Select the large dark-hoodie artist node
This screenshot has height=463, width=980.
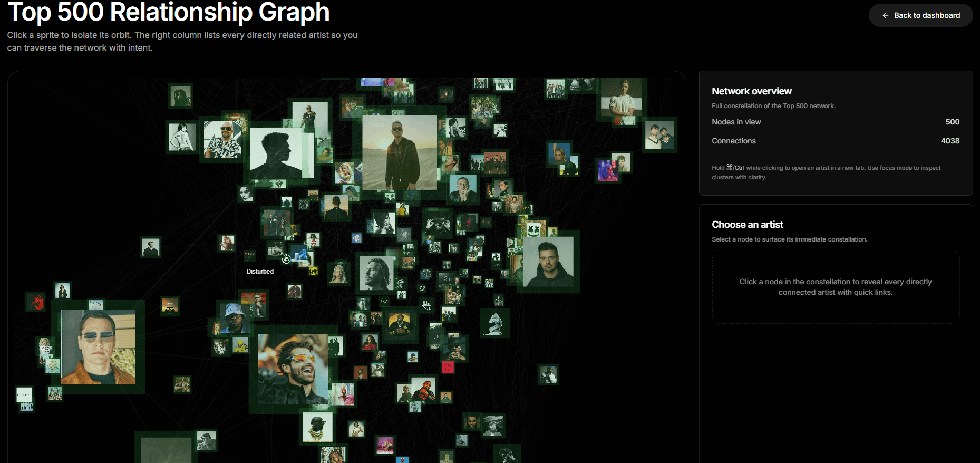(548, 262)
